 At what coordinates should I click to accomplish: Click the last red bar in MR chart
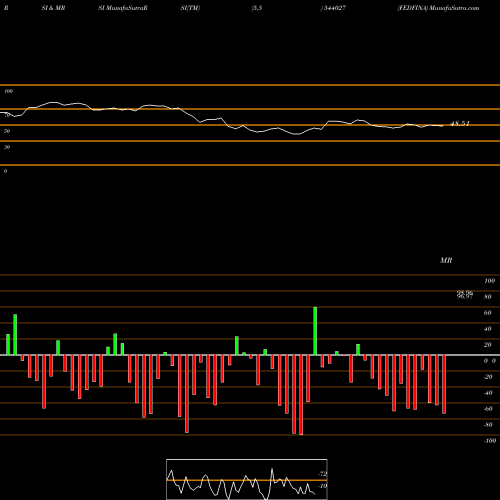444,384
